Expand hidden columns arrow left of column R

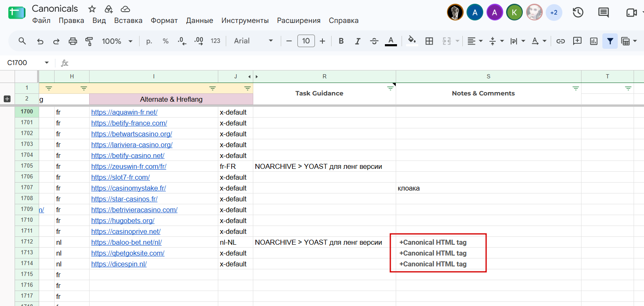pos(257,76)
